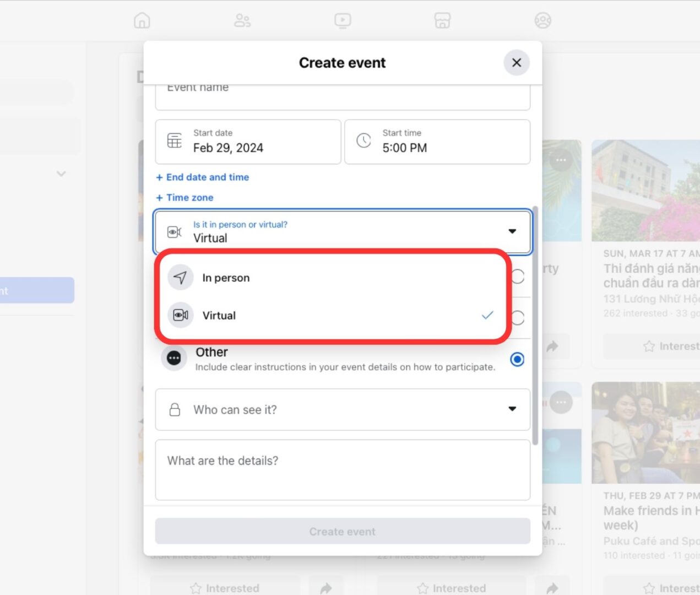Click the Create event button
700x595 pixels.
[x=343, y=532]
